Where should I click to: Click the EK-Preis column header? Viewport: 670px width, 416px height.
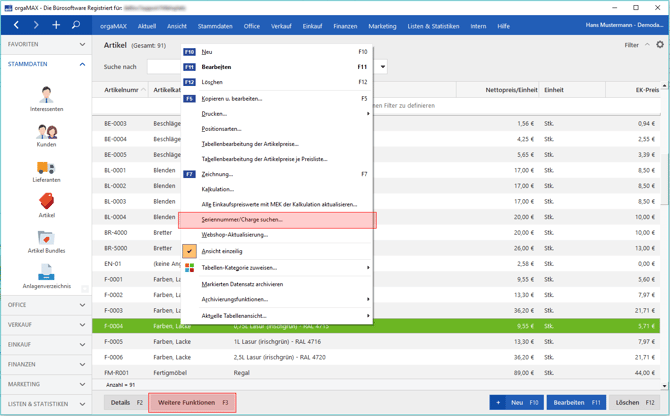(x=633, y=90)
